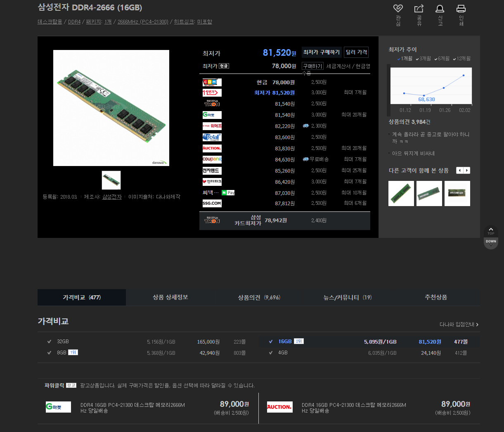Open the 위메프 seller logo
The height and width of the screenshot is (432, 504).
pos(212,126)
